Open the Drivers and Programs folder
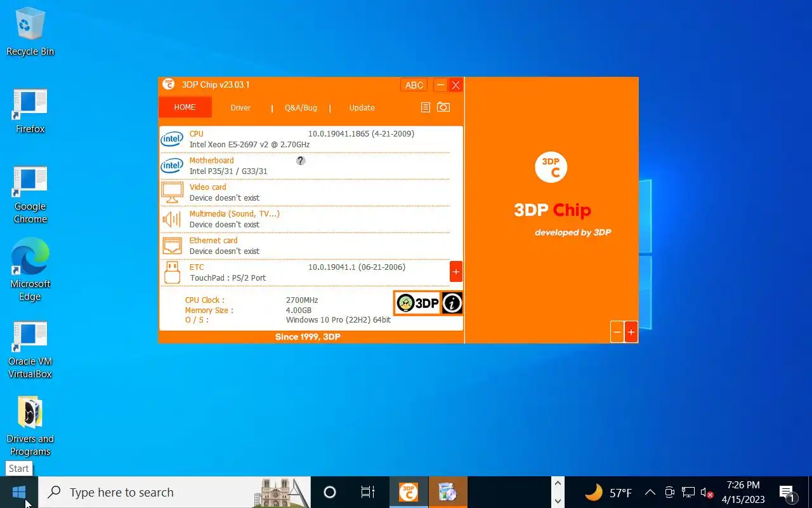Viewport: 812px width, 508px height. (x=30, y=427)
